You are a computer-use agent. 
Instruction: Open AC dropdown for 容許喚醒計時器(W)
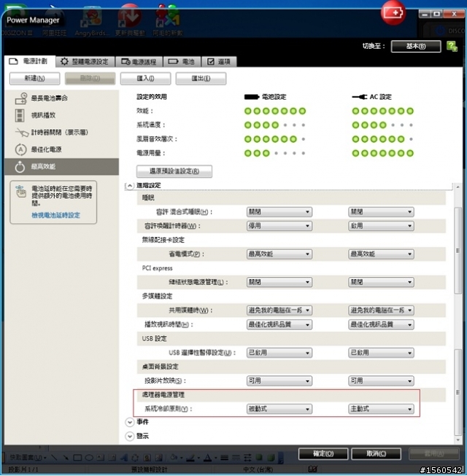click(x=381, y=226)
